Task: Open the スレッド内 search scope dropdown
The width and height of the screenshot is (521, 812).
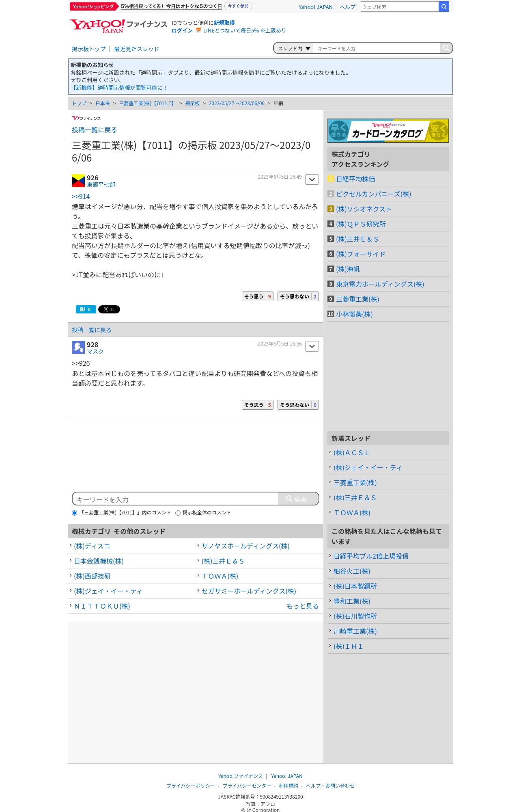Action: pos(294,48)
